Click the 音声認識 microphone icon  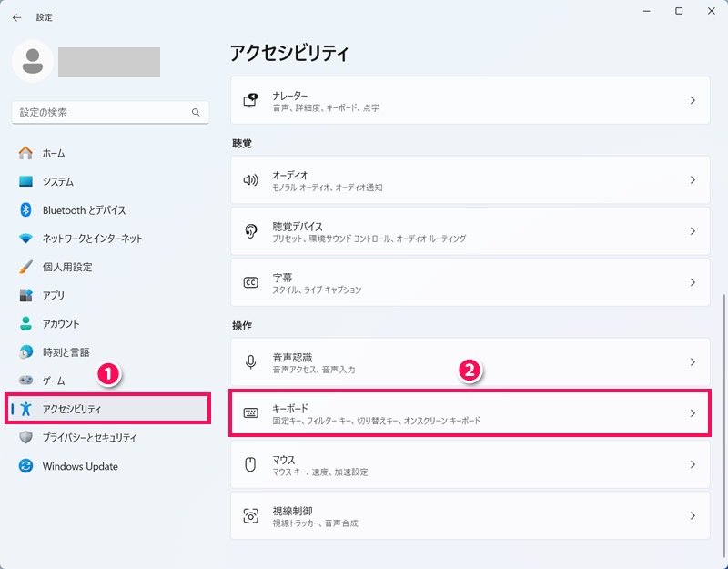point(251,362)
